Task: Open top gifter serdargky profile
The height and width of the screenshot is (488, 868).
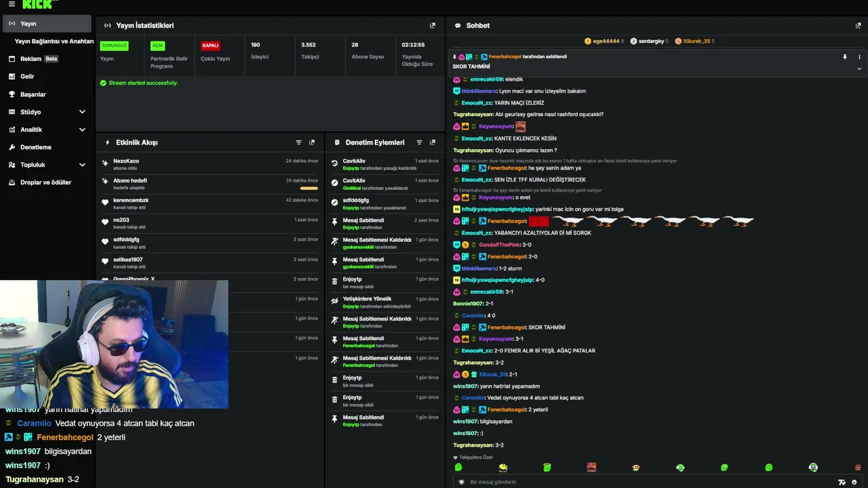Action: (649, 41)
